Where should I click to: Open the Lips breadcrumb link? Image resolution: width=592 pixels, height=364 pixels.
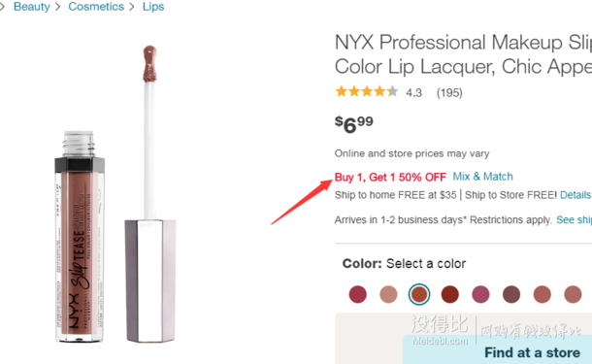pyautogui.click(x=153, y=7)
